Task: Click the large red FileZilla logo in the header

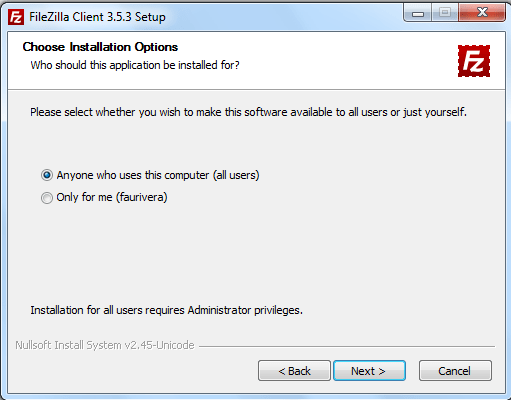Action: (474, 61)
